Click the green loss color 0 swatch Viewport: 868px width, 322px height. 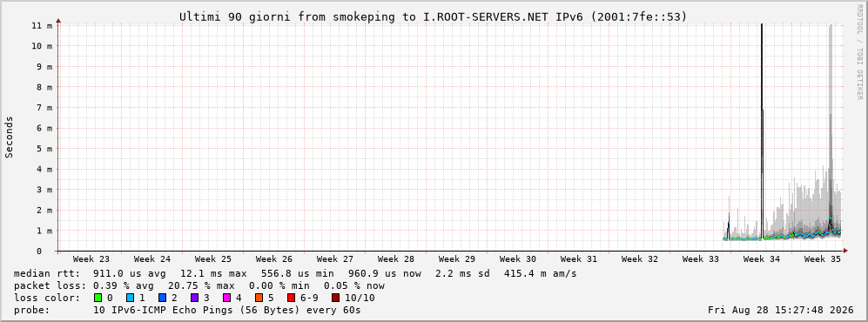[98, 298]
